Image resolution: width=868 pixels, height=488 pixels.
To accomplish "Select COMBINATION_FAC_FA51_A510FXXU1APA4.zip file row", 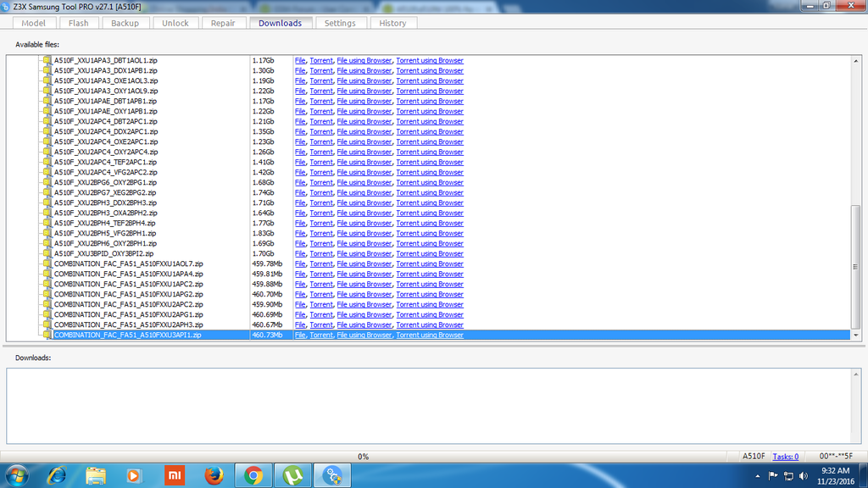I will coord(129,274).
